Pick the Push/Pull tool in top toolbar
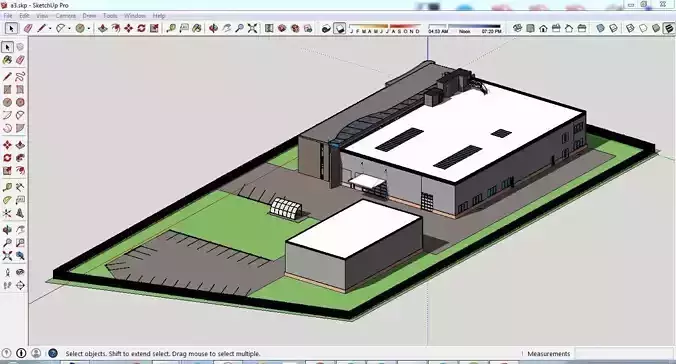This screenshot has height=364, width=676. pyautogui.click(x=103, y=28)
